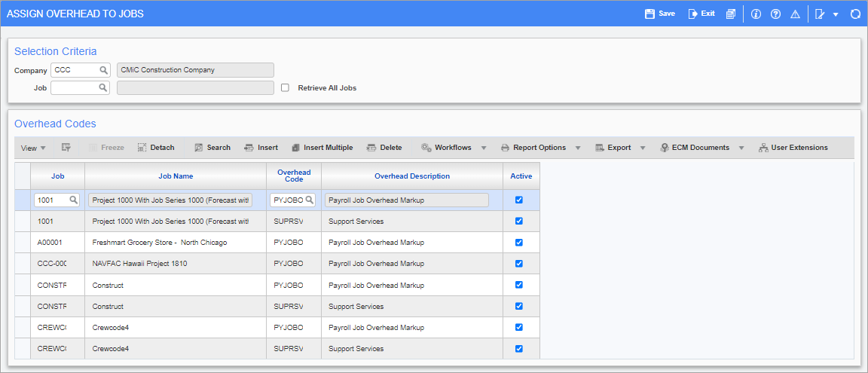Click the Delete button in toolbar
The height and width of the screenshot is (373, 868).
[x=384, y=148]
